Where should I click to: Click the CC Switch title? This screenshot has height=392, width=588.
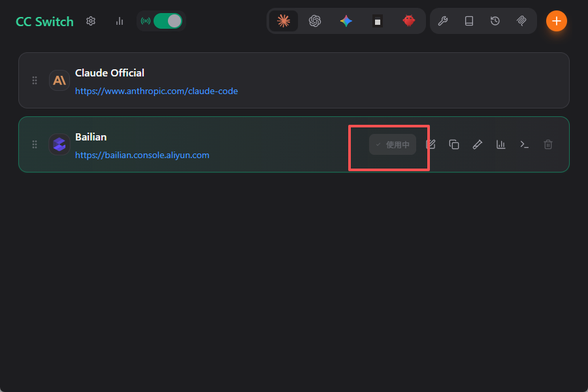click(x=44, y=22)
